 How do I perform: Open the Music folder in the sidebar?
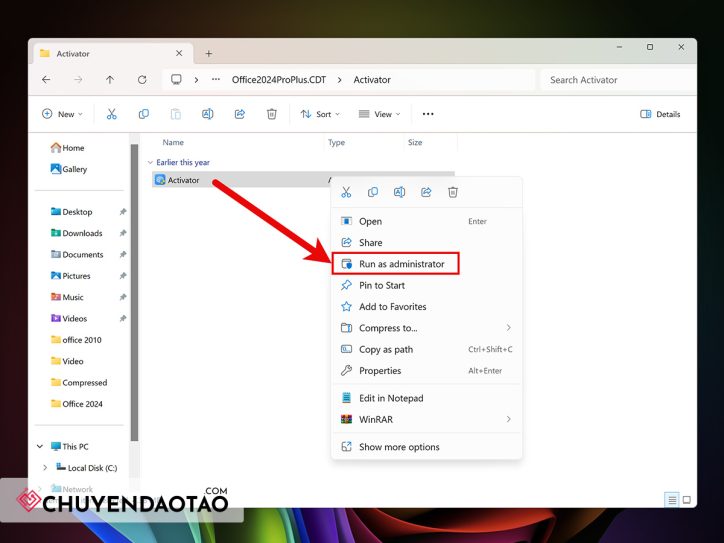click(67, 297)
